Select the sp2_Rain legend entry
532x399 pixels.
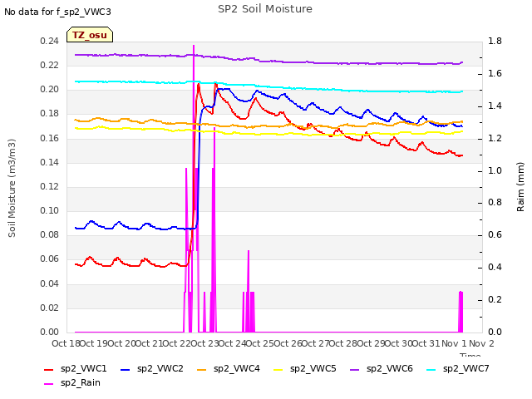click(72, 383)
